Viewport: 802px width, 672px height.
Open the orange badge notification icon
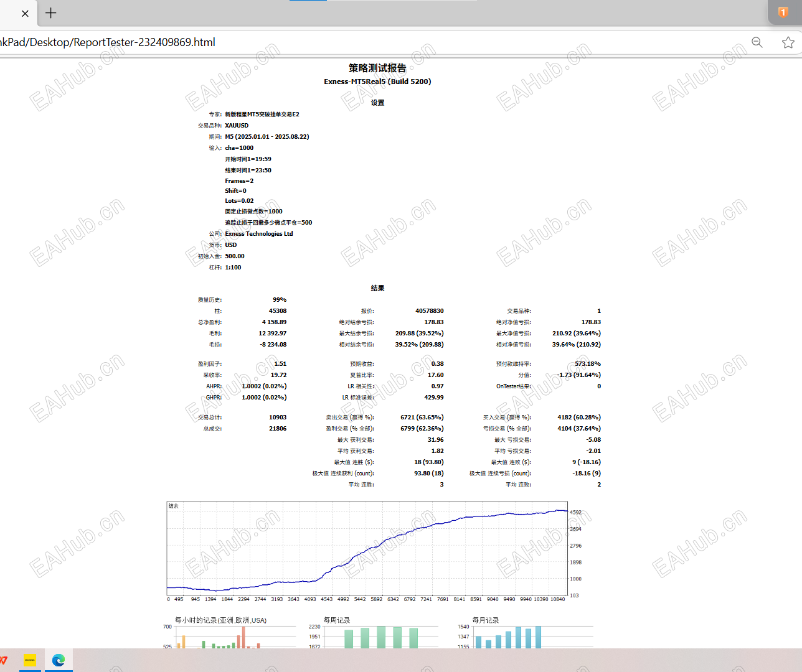pyautogui.click(x=783, y=12)
